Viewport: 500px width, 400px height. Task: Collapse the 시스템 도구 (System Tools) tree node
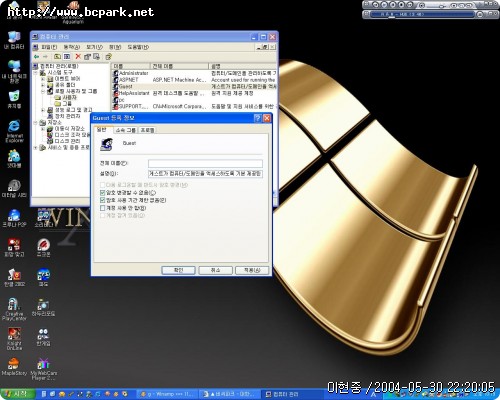coord(36,72)
